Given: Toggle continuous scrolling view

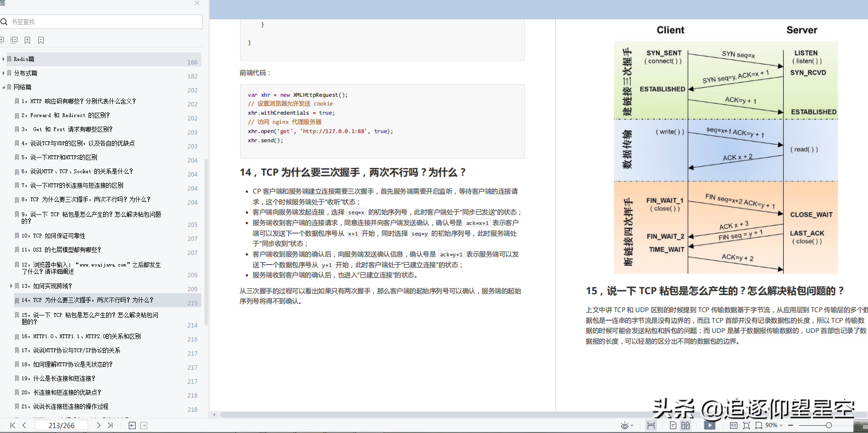Looking at the screenshot, I should coord(651,425).
